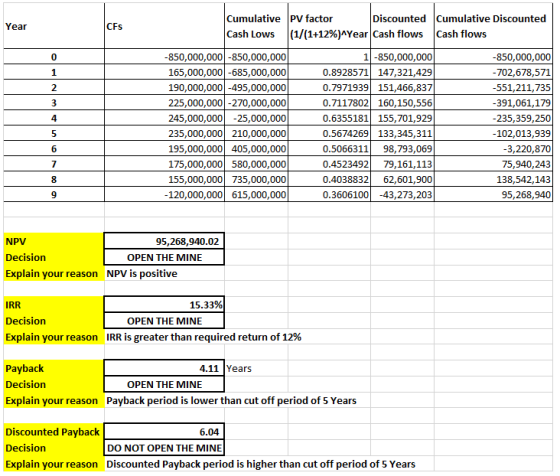This screenshot has width=560, height=476.
Task: Select discounted cash flow cell 151,466,837
Action: (402, 87)
